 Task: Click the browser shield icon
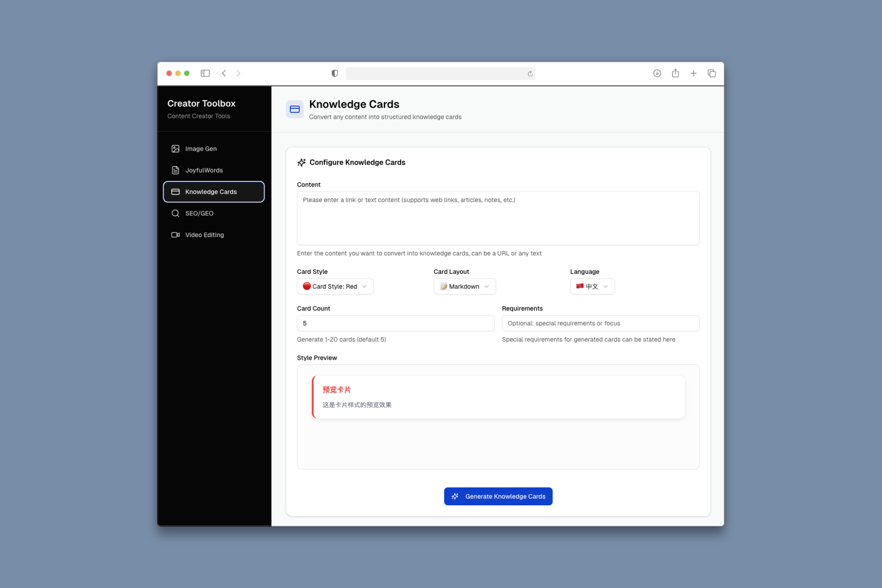pyautogui.click(x=334, y=73)
